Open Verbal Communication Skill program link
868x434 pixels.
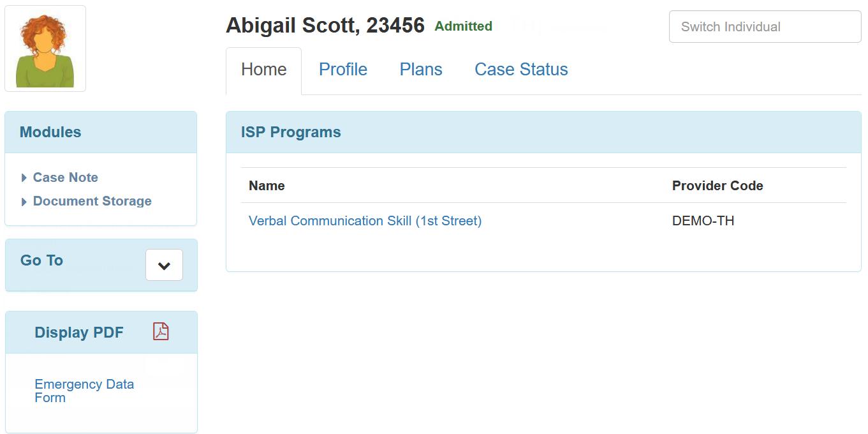click(365, 221)
